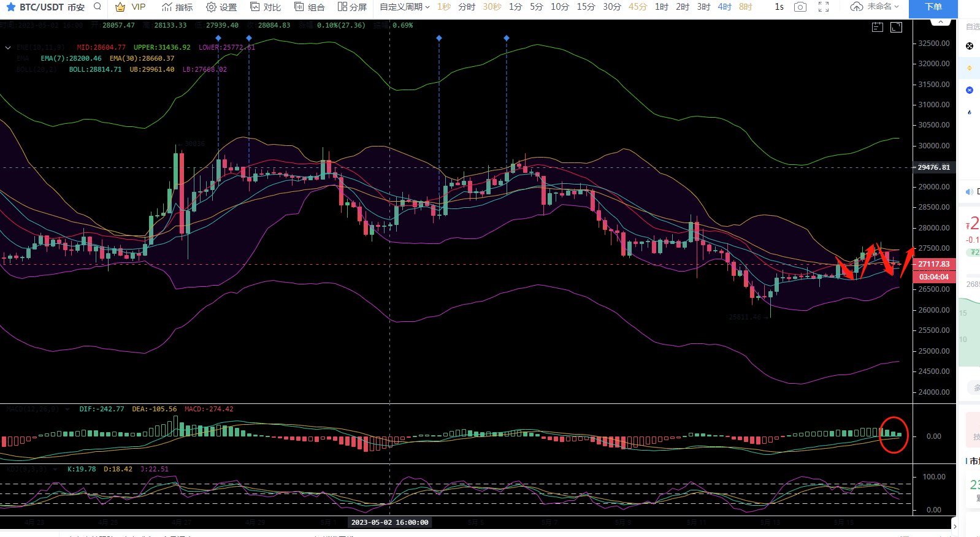Open the MACD(12,26,9) indicator dropdown arrow
The width and height of the screenshot is (980, 537).
click(x=67, y=409)
